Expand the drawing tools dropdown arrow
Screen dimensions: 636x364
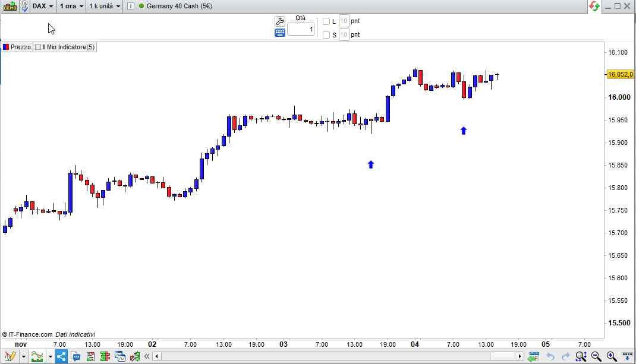coord(24,357)
